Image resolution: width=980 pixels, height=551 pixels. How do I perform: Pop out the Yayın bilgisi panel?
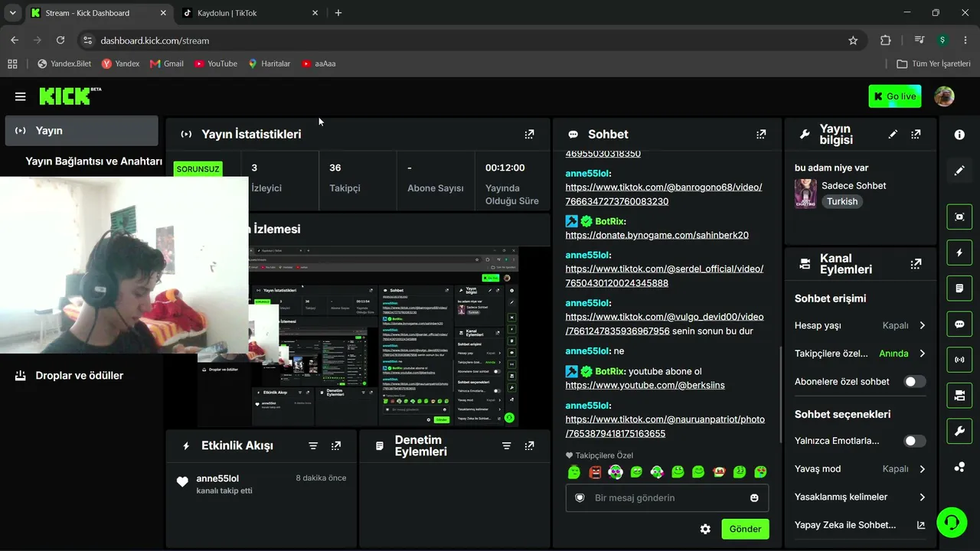point(916,134)
